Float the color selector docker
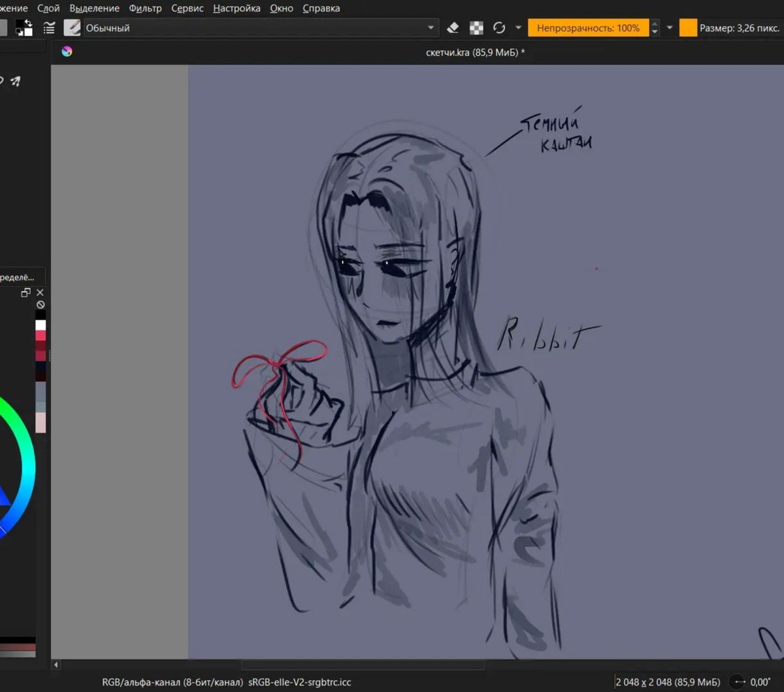Viewport: 784px width, 692px height. pos(26,293)
